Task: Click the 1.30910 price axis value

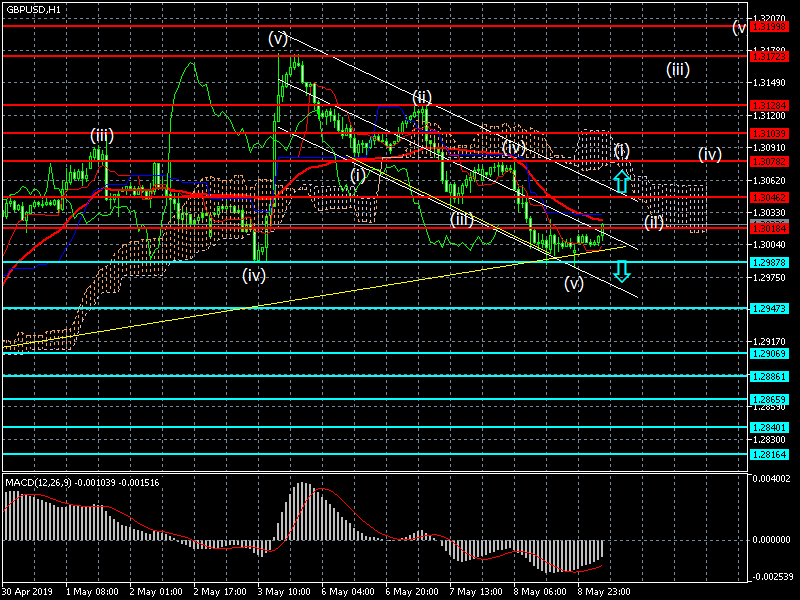Action: pyautogui.click(x=769, y=148)
